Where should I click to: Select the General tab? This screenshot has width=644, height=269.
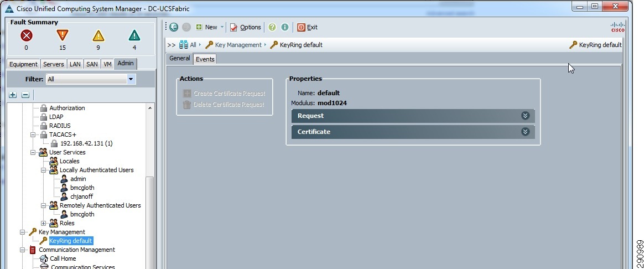click(x=179, y=58)
